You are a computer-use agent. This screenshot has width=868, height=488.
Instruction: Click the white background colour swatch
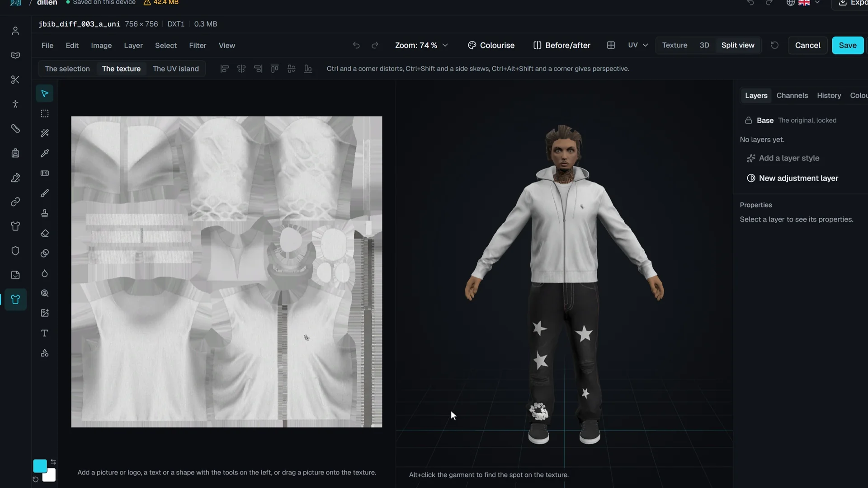pos(51,476)
